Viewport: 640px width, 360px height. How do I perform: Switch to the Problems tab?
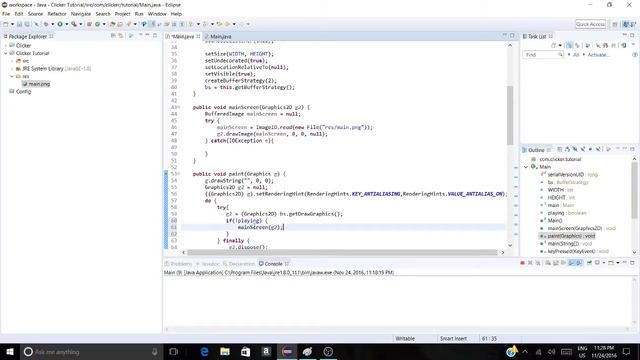[x=178, y=264]
